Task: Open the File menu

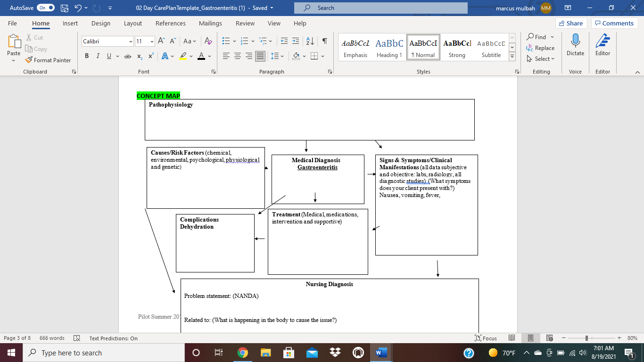Action: [12, 23]
